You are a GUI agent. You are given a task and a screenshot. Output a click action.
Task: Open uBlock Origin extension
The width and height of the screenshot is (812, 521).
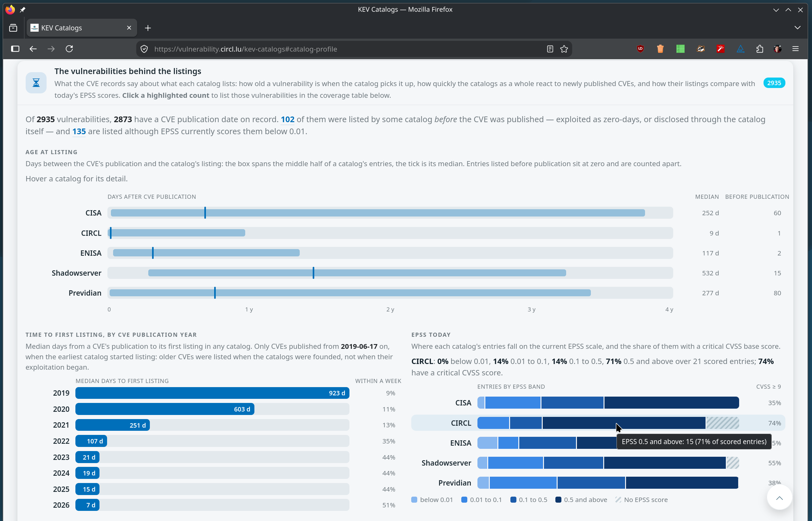640,49
